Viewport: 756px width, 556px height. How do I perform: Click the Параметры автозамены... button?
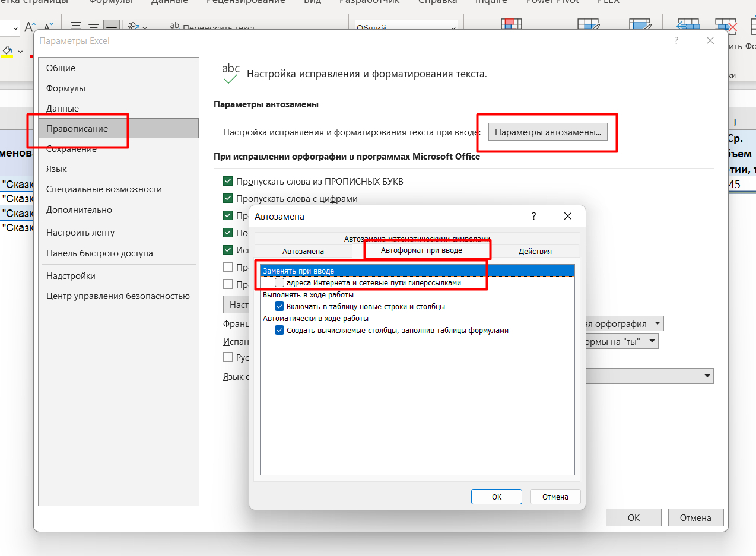point(548,132)
